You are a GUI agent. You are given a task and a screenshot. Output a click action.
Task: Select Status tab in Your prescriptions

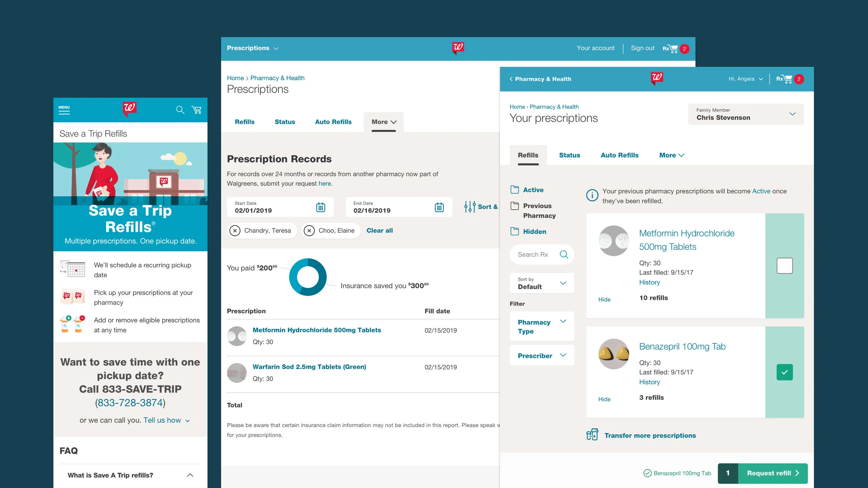[569, 155]
